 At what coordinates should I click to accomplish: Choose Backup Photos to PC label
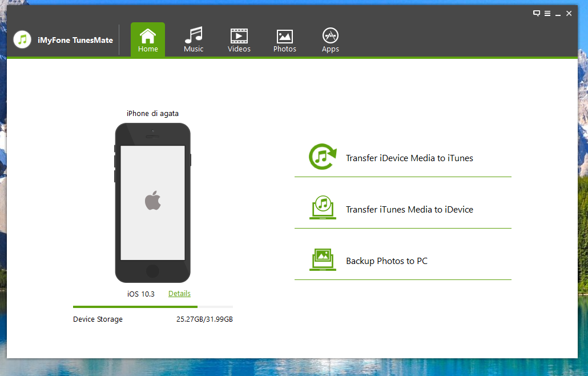tap(386, 261)
